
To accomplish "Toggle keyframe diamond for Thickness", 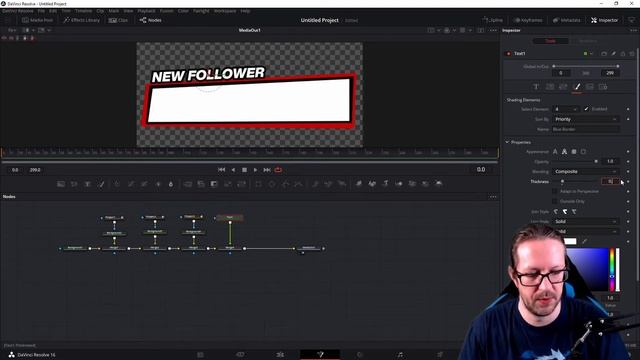I will pos(628,182).
